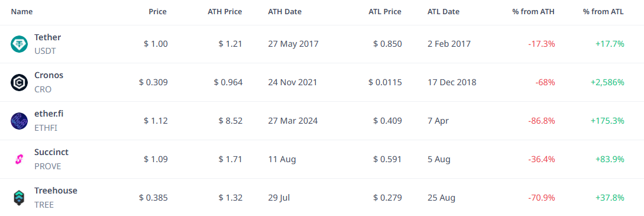This screenshot has width=644, height=216.
Task: Open the Cronos coin name link
Action: coord(49,76)
